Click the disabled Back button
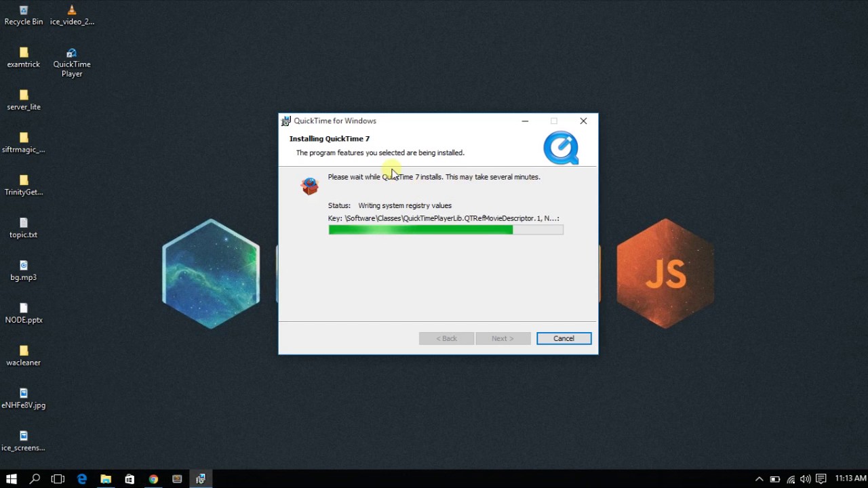The height and width of the screenshot is (488, 868). [x=446, y=338]
